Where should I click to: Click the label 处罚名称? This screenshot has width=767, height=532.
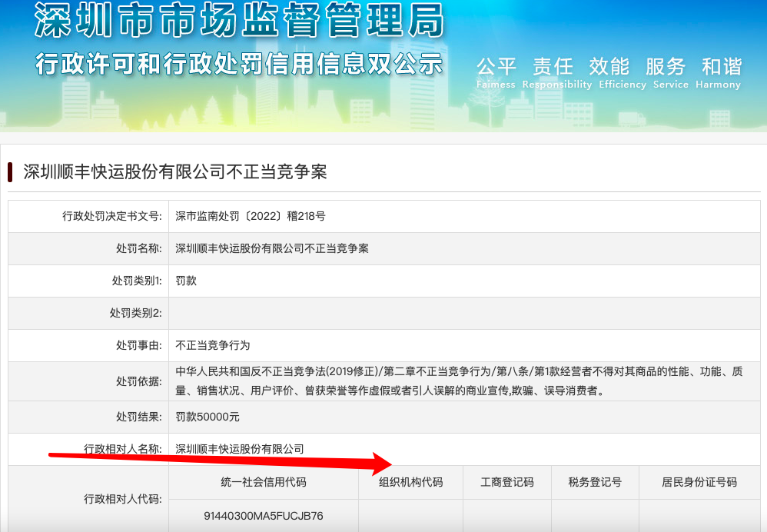[x=139, y=248]
